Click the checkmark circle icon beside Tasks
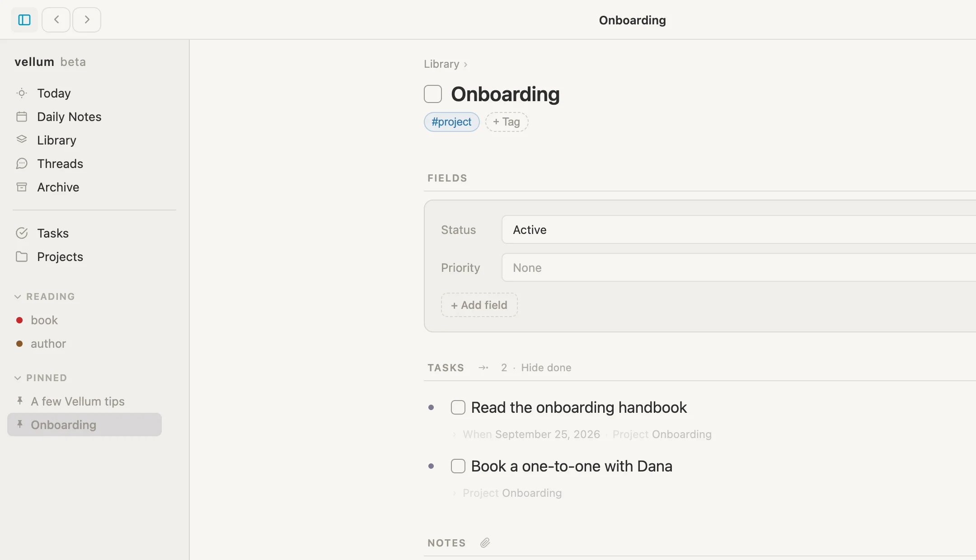This screenshot has width=976, height=560. point(22,233)
